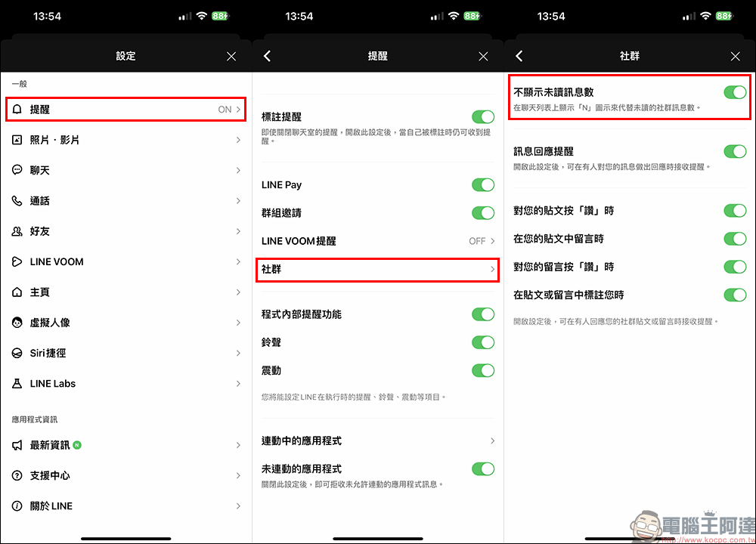The height and width of the screenshot is (544, 756).
Task: Open 最新資訊 menu item
Action: tap(125, 445)
